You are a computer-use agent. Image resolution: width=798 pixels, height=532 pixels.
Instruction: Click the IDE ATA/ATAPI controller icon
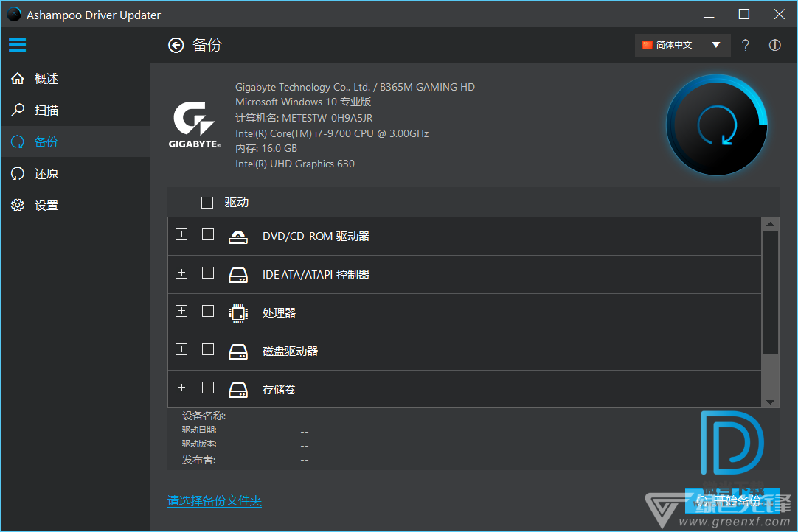237,275
